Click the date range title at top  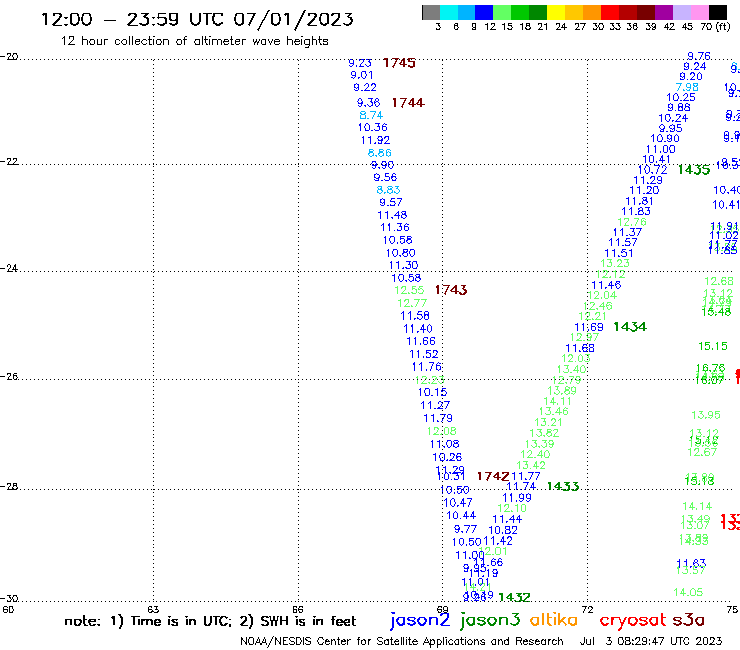point(197,19)
